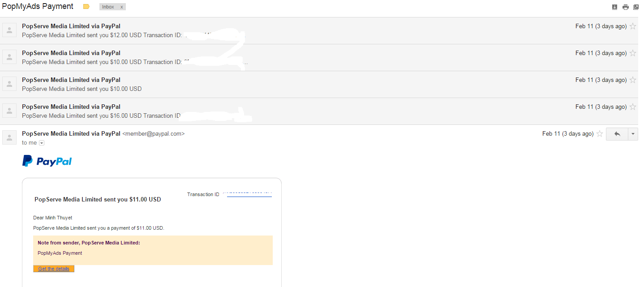Screen dimensions: 644x287
Task: Click the 'Get the details' button
Action: [x=54, y=269]
